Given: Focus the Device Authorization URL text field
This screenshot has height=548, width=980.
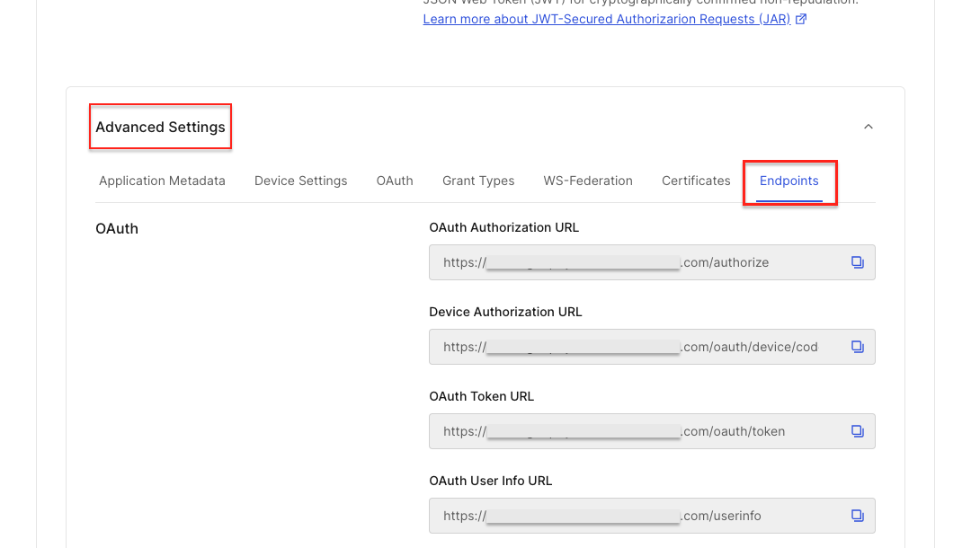Looking at the screenshot, I should (x=629, y=347).
